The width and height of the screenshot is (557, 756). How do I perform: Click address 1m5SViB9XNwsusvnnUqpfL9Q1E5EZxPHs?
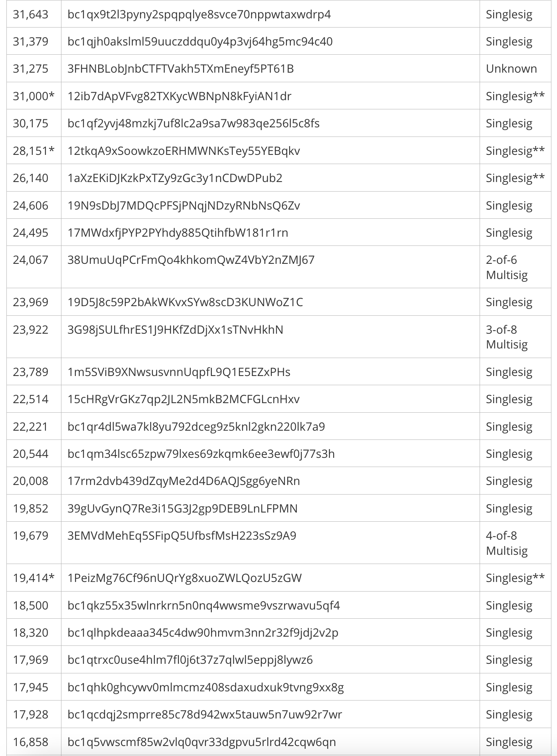[179, 372]
